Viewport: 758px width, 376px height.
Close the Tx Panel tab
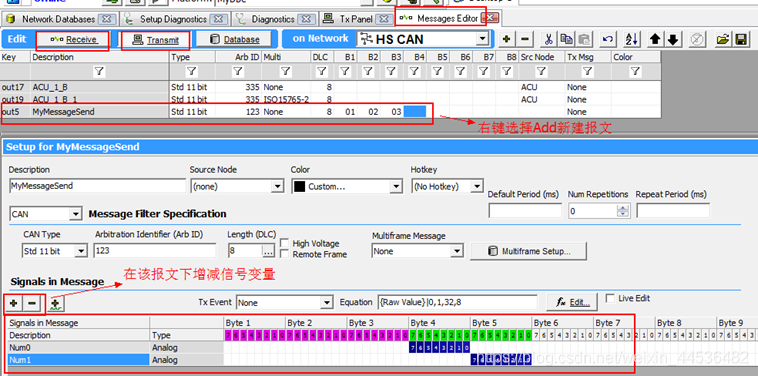point(384,19)
